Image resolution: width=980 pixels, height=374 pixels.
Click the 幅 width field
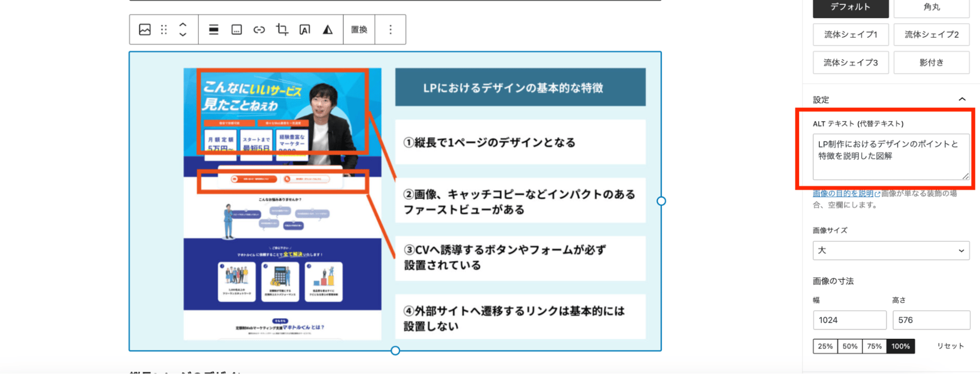point(849,320)
